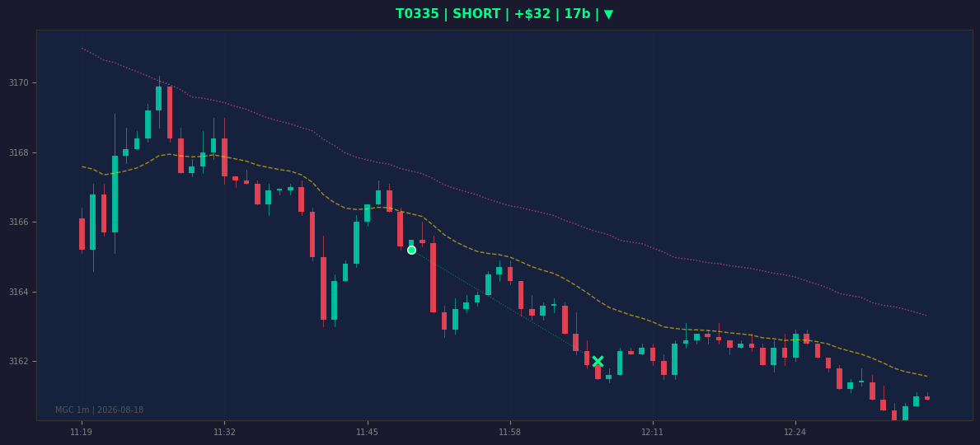Click the green X exit marker
Screen dimensions: 980x445
598,361
